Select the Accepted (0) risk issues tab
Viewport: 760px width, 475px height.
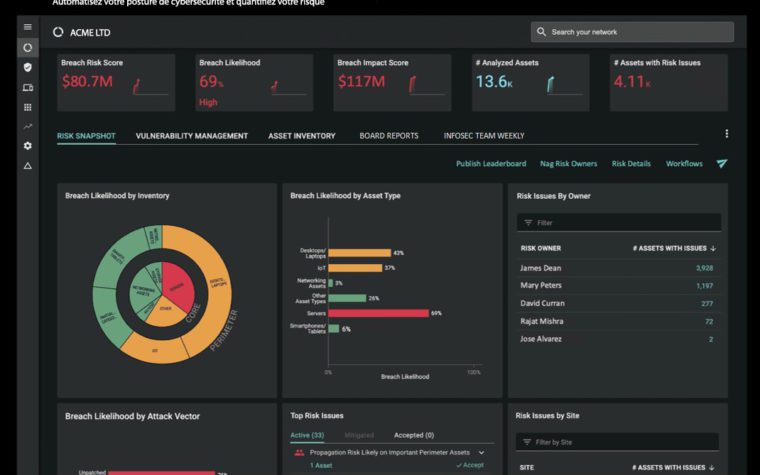click(414, 435)
